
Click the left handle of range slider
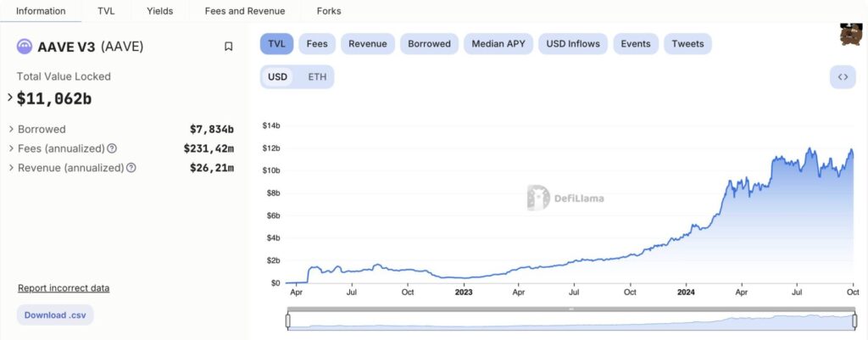pyautogui.click(x=288, y=320)
